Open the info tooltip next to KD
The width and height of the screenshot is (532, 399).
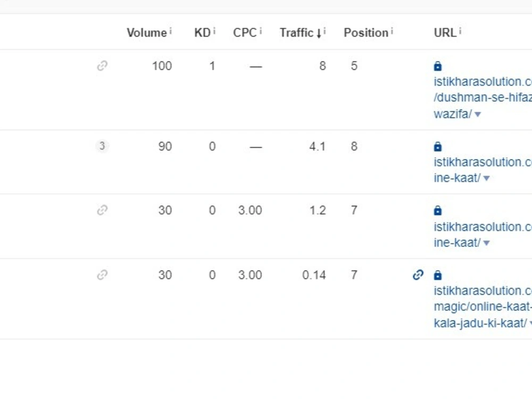click(x=214, y=31)
